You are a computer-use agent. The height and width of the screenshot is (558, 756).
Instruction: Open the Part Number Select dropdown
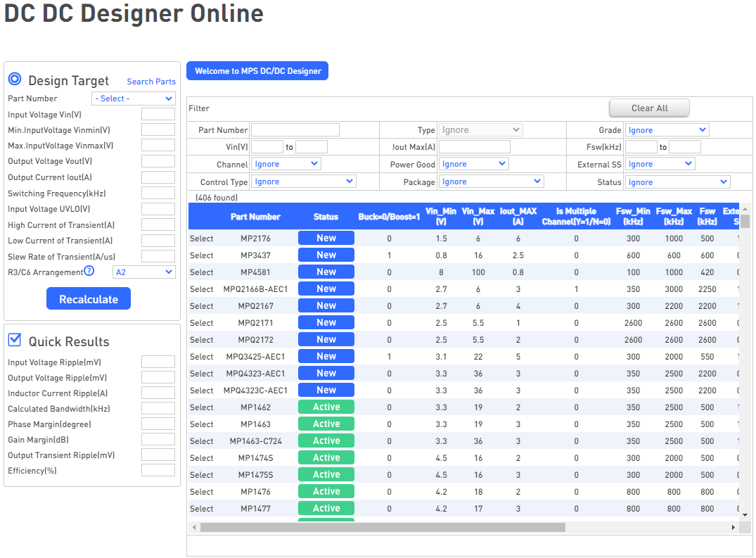click(x=133, y=98)
